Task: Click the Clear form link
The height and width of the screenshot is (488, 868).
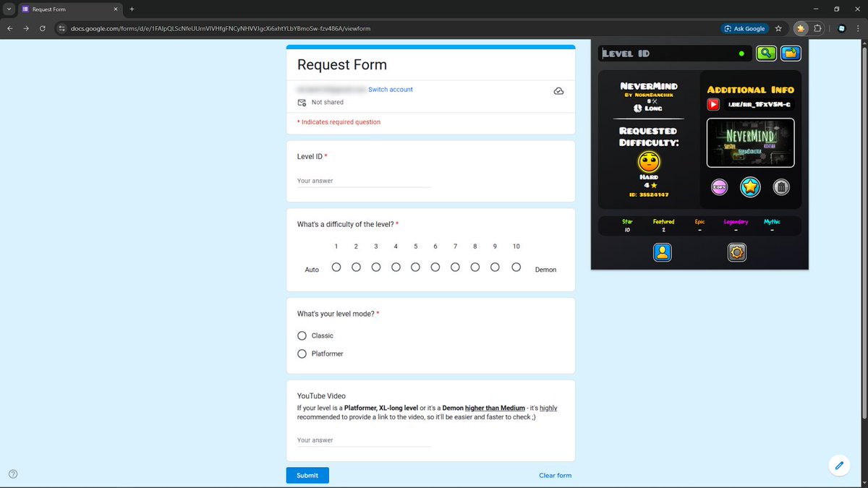Action: point(555,475)
